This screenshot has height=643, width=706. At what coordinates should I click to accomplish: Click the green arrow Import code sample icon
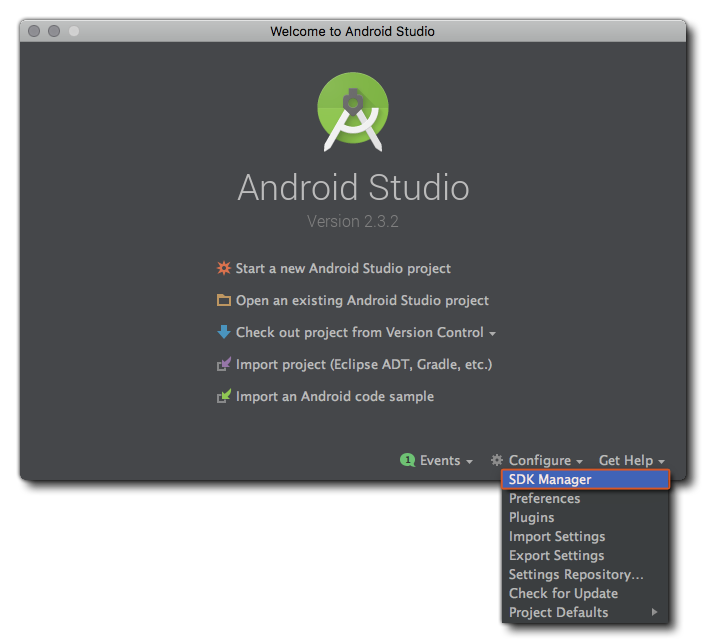coord(224,396)
